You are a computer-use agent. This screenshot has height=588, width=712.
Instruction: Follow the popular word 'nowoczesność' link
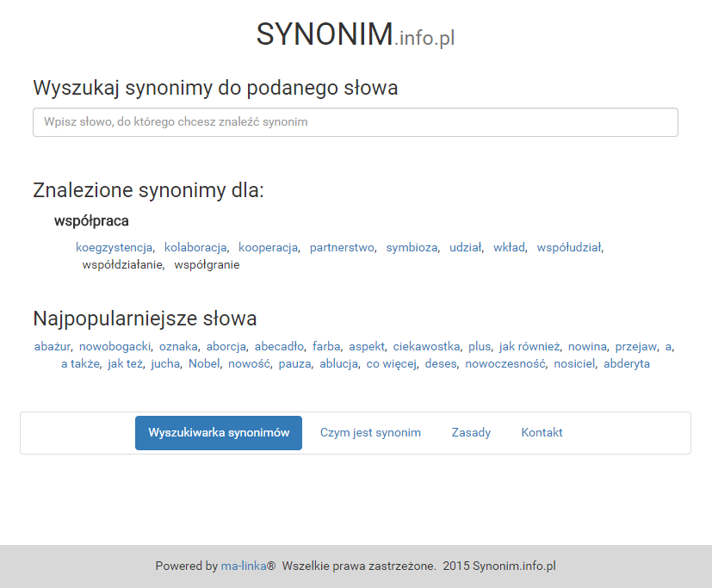tap(505, 364)
